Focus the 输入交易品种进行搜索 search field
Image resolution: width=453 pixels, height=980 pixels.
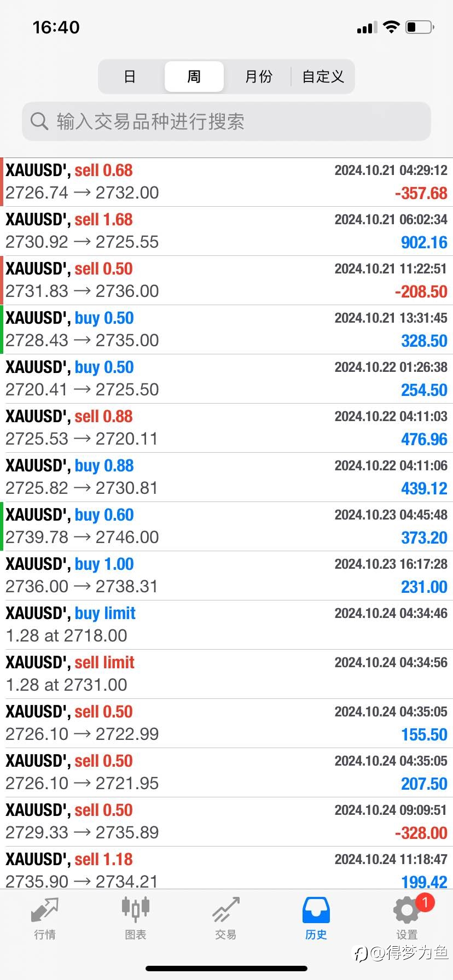click(226, 121)
